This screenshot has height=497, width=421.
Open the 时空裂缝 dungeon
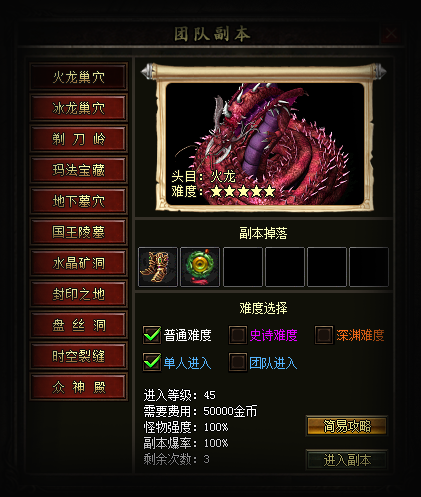click(79, 356)
